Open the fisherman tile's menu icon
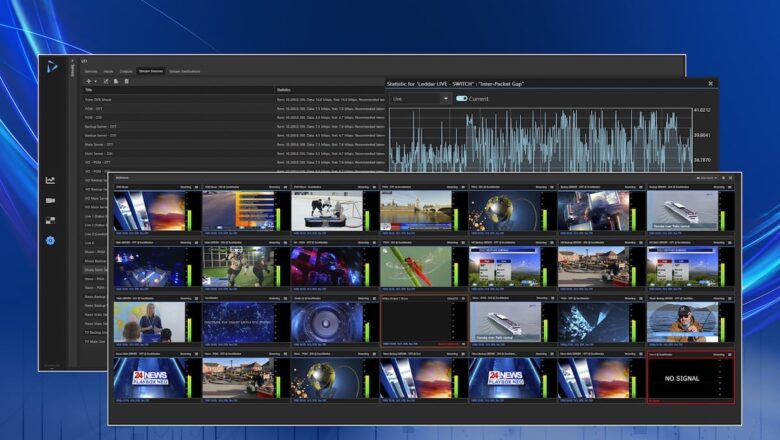This screenshot has height=440, width=780. tap(730, 298)
